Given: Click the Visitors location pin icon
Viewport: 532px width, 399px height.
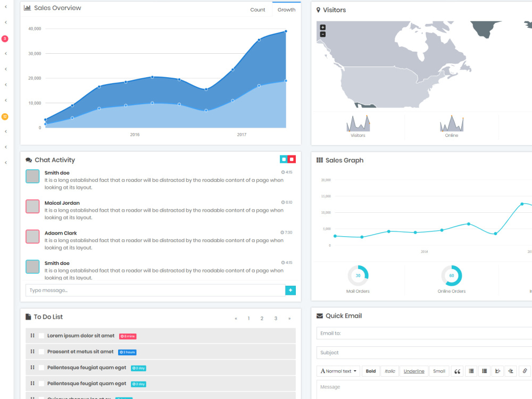Looking at the screenshot, I should click(318, 10).
